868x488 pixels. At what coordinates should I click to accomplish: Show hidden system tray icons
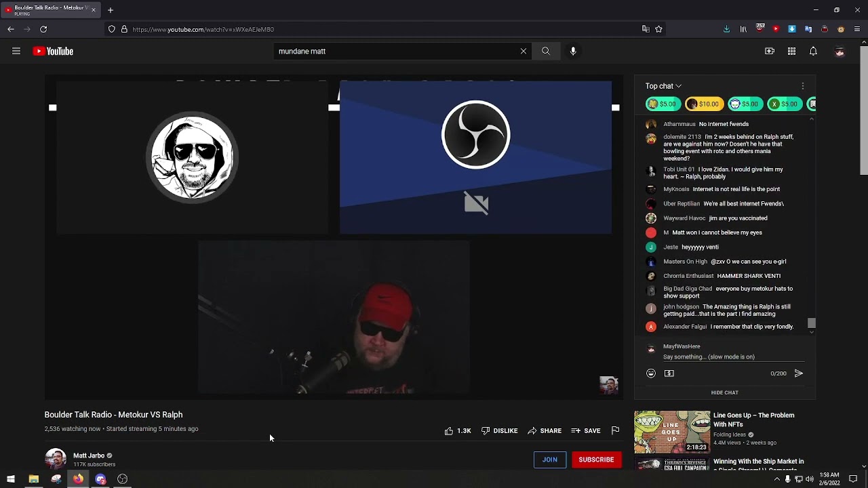pyautogui.click(x=777, y=479)
